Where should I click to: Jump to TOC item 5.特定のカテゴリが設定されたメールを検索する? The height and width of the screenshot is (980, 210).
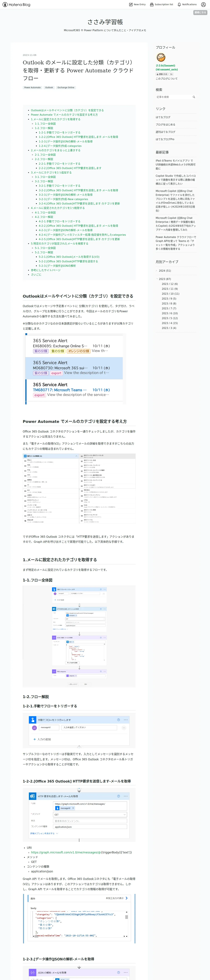60,244
